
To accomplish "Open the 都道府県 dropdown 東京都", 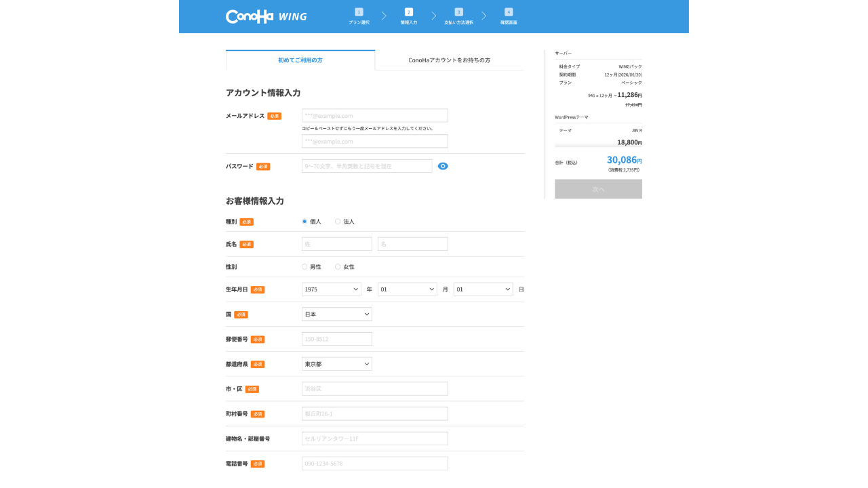I will [337, 364].
